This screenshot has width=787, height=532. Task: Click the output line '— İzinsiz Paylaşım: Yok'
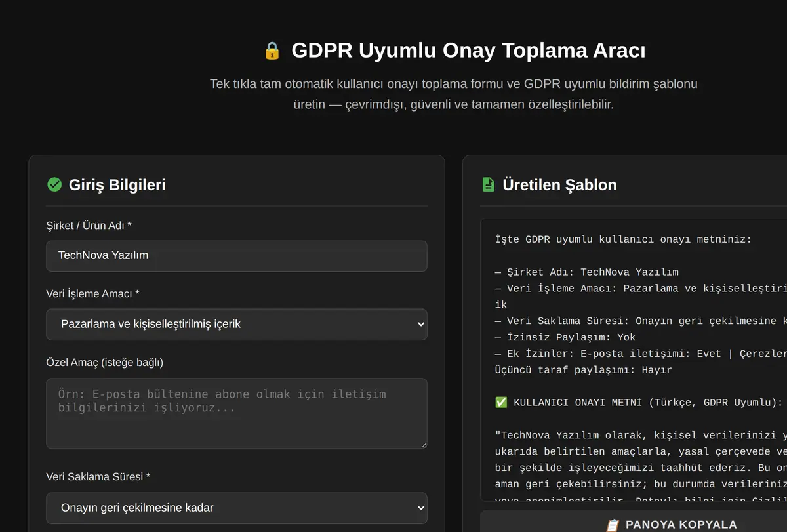[x=565, y=337]
